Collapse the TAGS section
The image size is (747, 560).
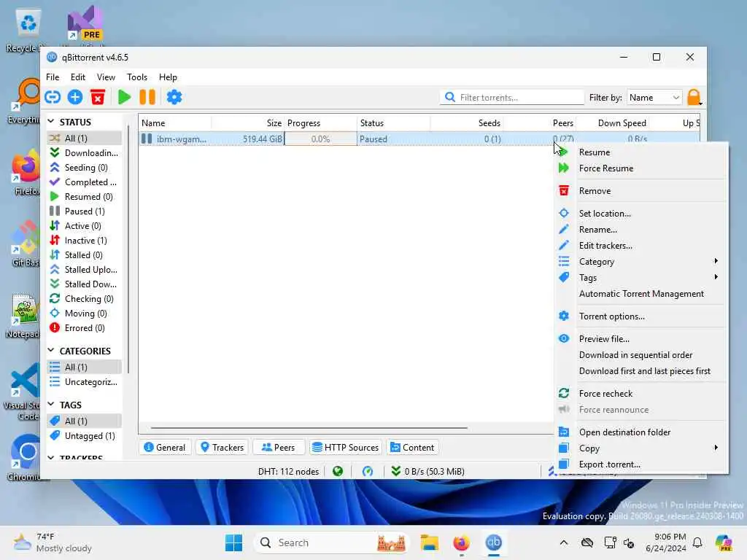[x=51, y=404]
